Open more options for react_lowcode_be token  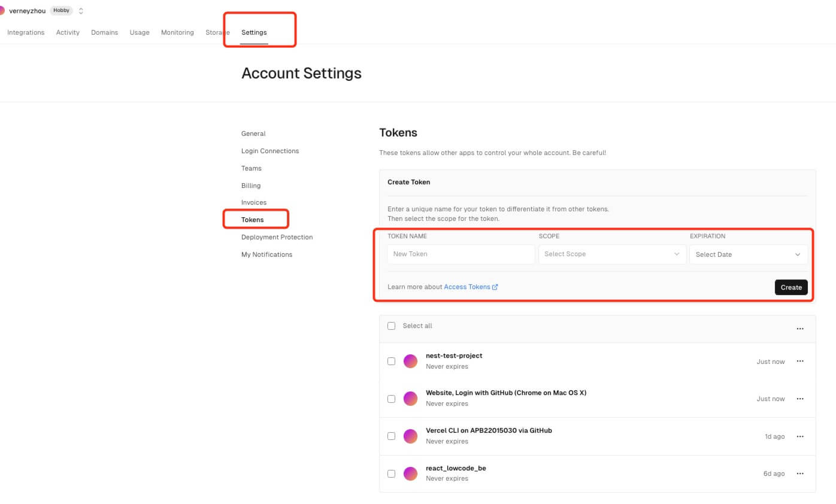(799, 473)
